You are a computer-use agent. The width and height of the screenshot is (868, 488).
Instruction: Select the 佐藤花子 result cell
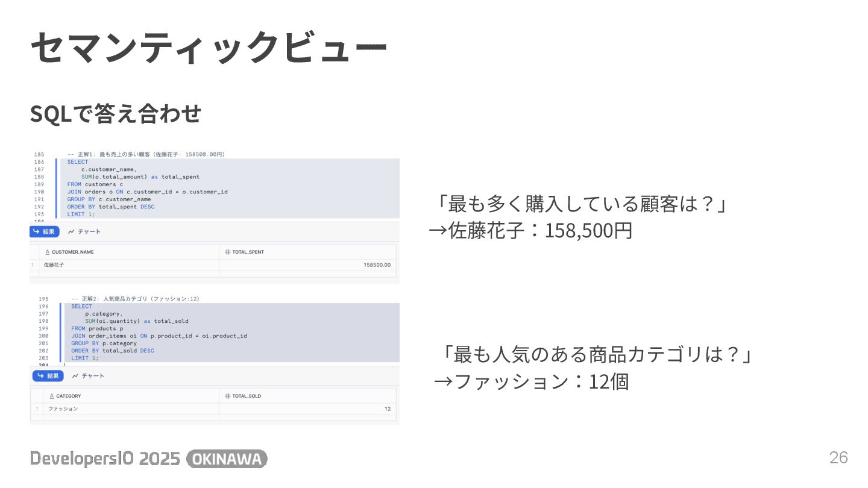pos(54,264)
